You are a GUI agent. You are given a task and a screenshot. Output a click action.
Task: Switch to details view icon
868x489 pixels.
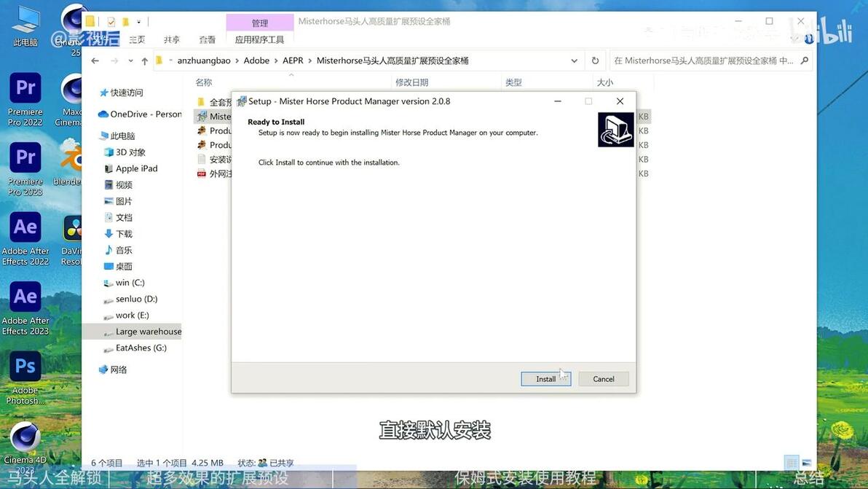click(792, 463)
